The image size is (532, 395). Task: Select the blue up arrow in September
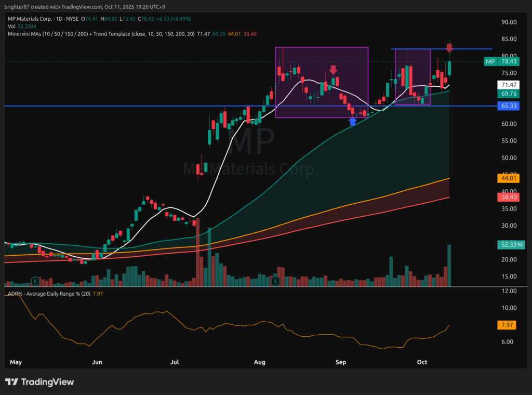[x=353, y=121]
